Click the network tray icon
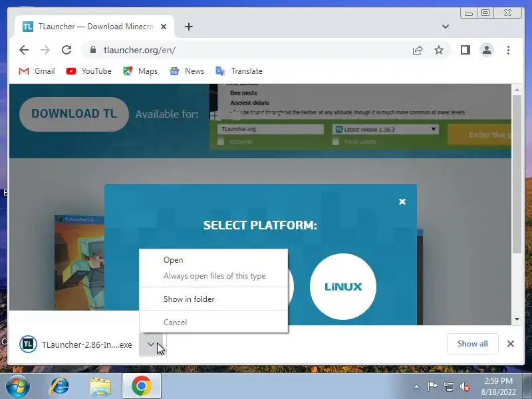 click(449, 386)
